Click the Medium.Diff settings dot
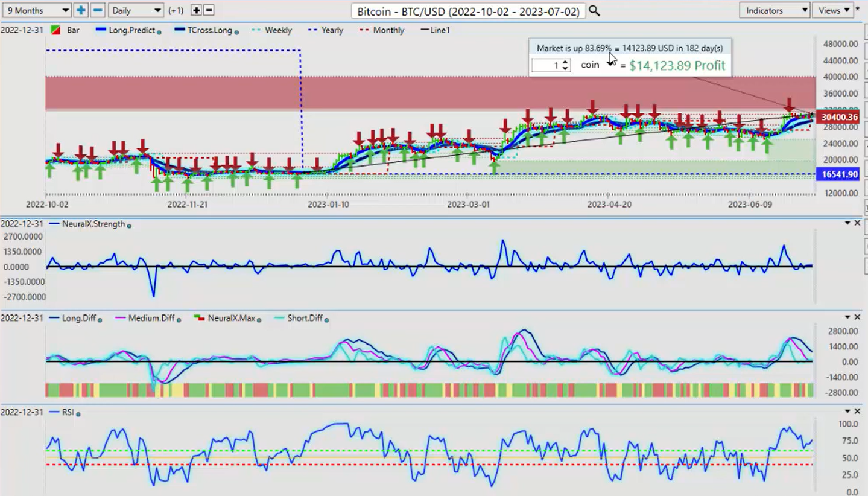868x496 pixels. pyautogui.click(x=179, y=319)
